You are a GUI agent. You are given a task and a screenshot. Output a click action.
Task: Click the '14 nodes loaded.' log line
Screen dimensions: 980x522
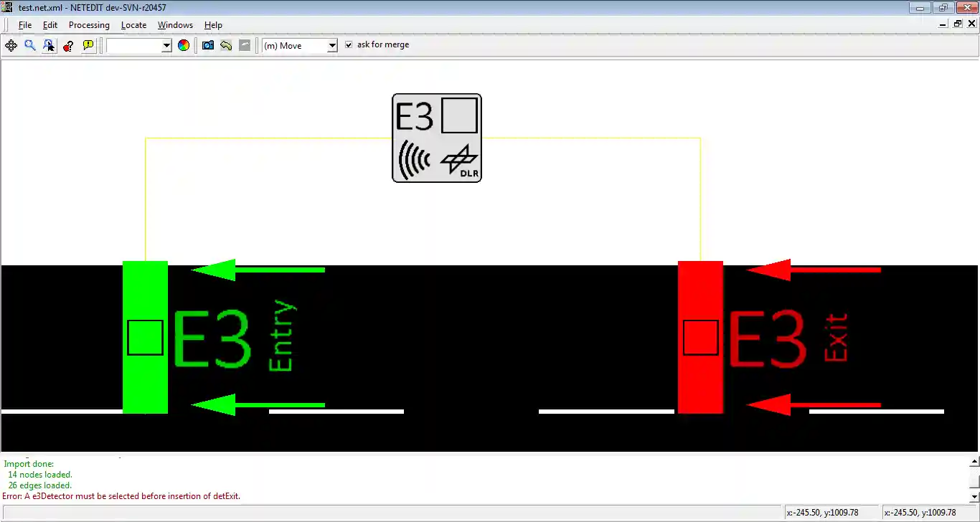[40, 475]
